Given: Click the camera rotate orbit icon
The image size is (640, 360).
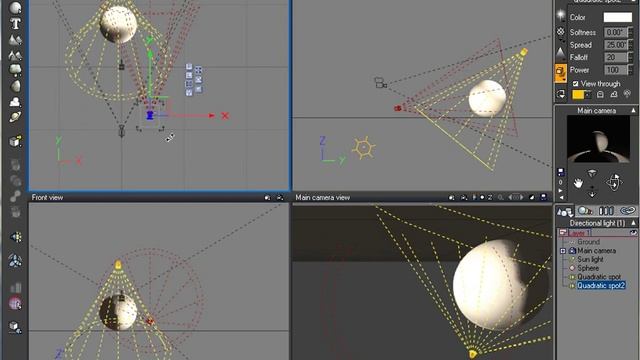Looking at the screenshot, I should click(614, 182).
